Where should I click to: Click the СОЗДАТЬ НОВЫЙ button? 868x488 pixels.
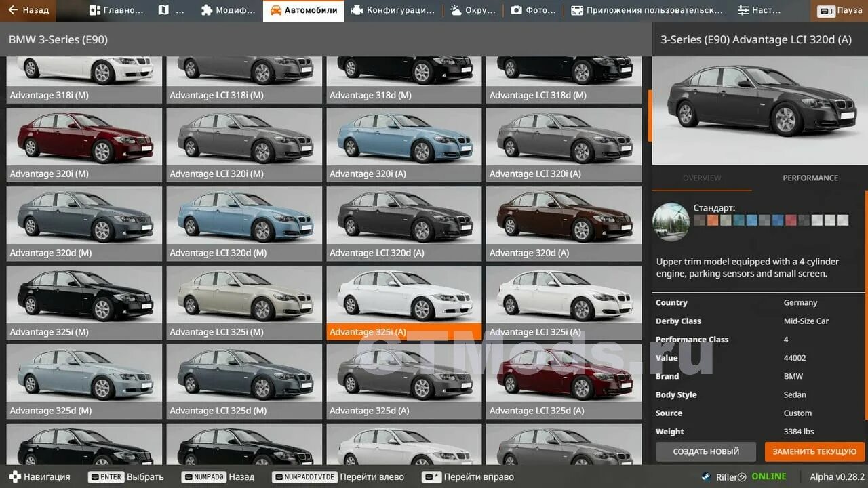pos(706,451)
